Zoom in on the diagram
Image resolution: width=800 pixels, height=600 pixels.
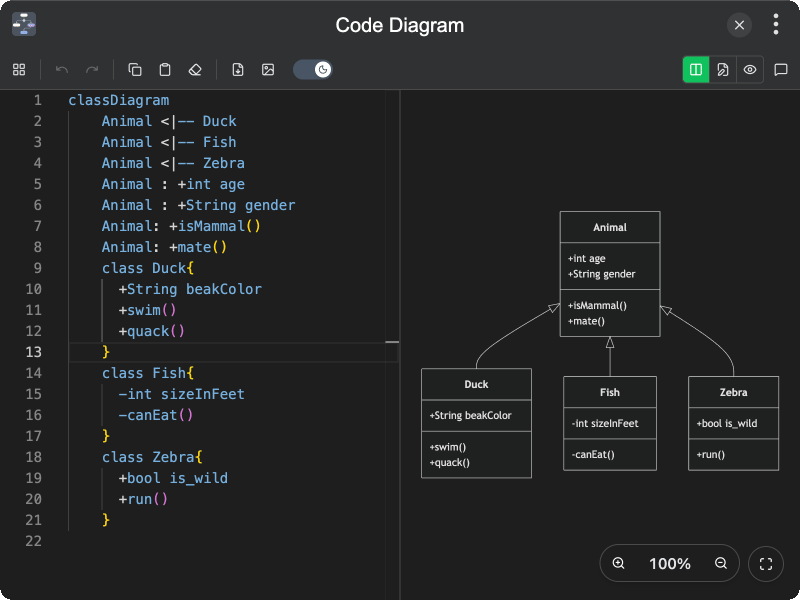[618, 563]
